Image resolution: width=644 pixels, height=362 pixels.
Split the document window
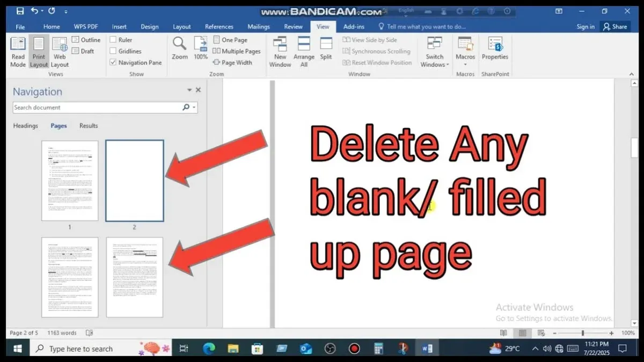(x=326, y=48)
